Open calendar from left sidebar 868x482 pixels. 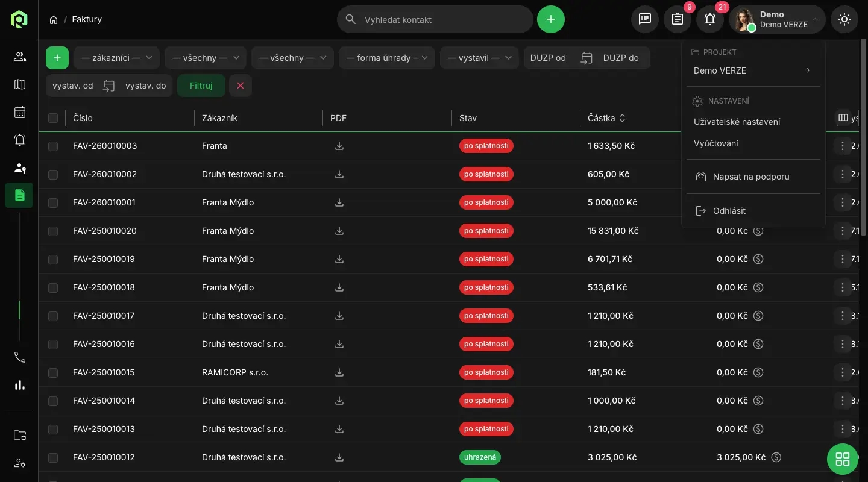[x=20, y=112]
